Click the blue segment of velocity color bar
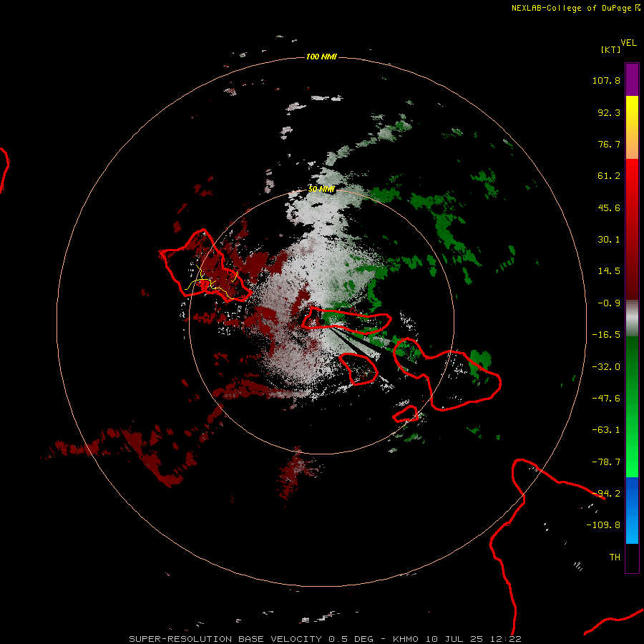This screenshot has height=644, width=644. 632,510
